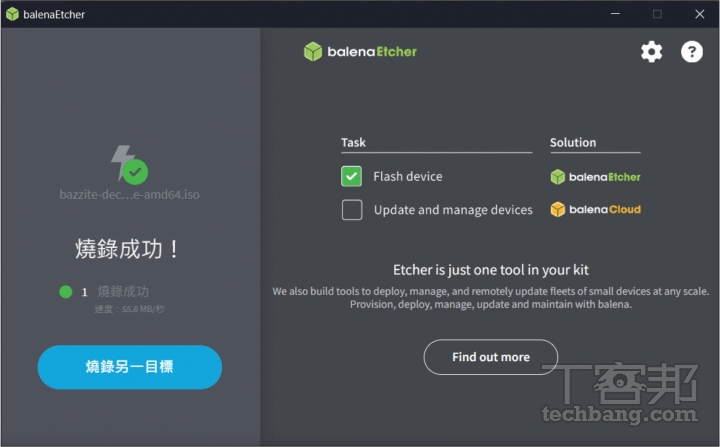Click the flash success lightning icon
This screenshot has height=447, width=720.
pos(129,164)
